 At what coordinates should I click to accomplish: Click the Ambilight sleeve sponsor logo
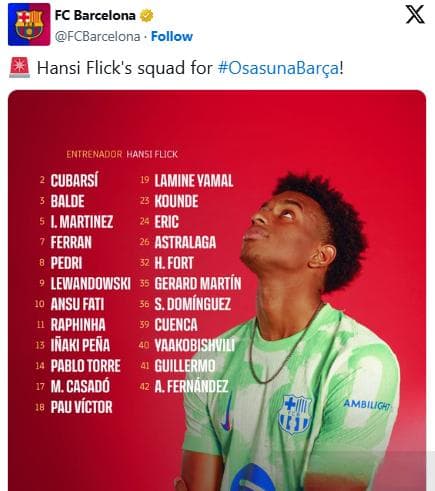(367, 405)
